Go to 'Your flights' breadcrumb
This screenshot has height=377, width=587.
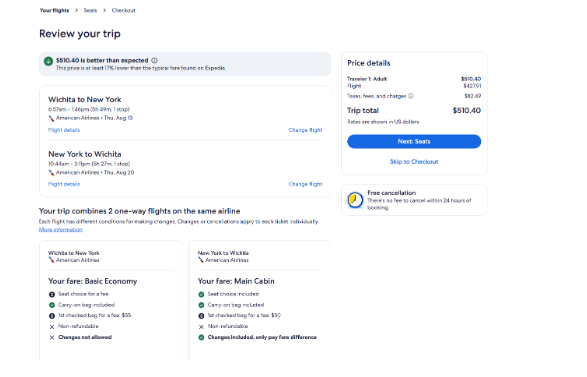[x=55, y=10]
